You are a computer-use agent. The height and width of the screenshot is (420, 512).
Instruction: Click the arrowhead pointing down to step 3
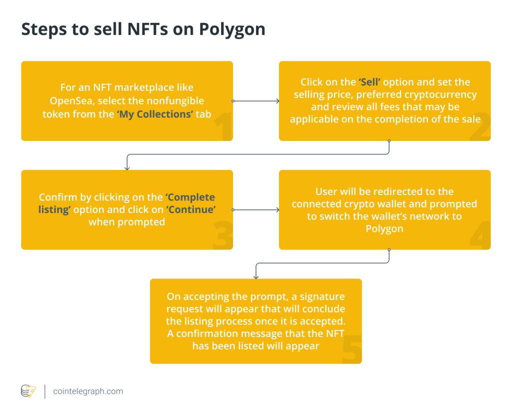point(127,167)
